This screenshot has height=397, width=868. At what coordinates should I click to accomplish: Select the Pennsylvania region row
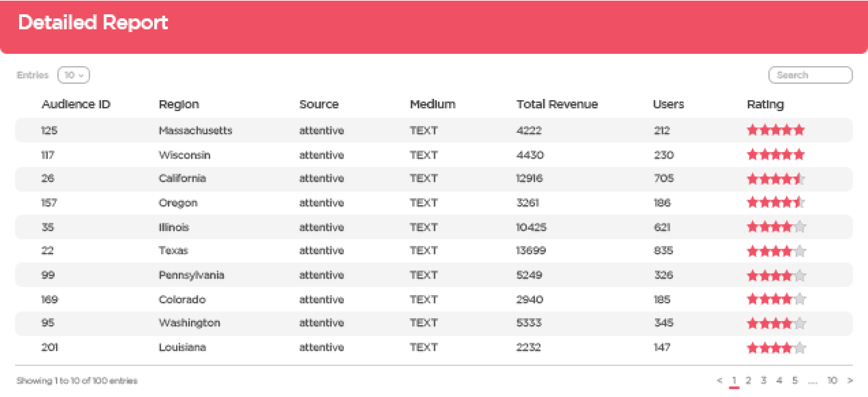click(191, 275)
